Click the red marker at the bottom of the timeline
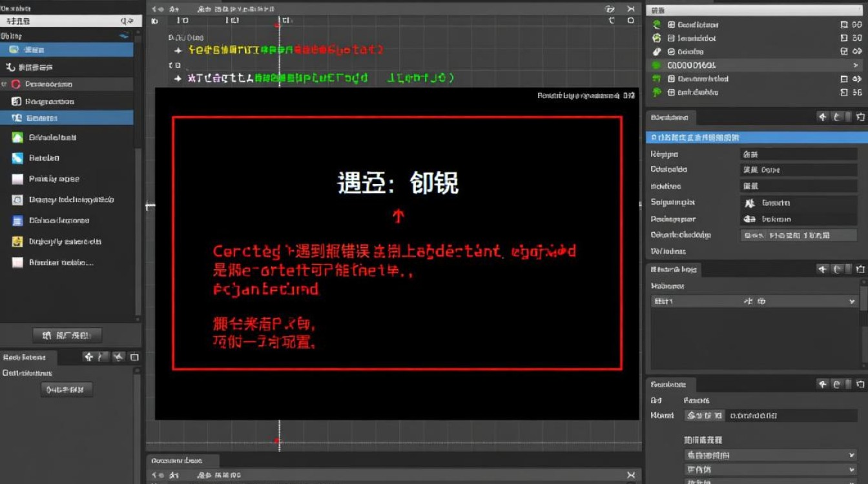The height and width of the screenshot is (484, 868). [278, 441]
